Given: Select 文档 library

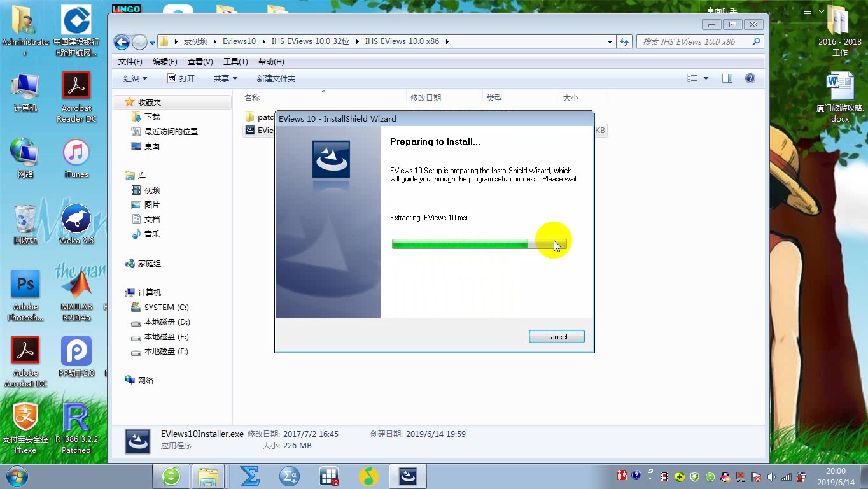Looking at the screenshot, I should [152, 219].
